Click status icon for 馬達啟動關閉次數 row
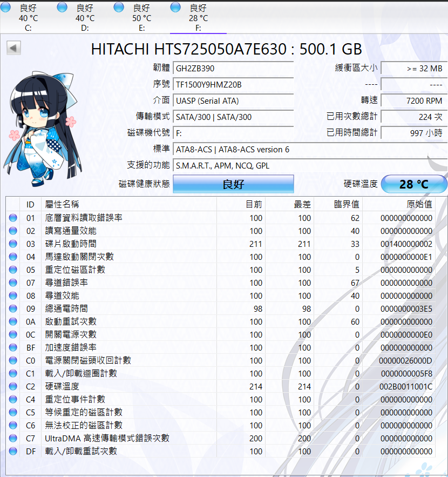Screen dimensions: 448x477 click(x=13, y=257)
